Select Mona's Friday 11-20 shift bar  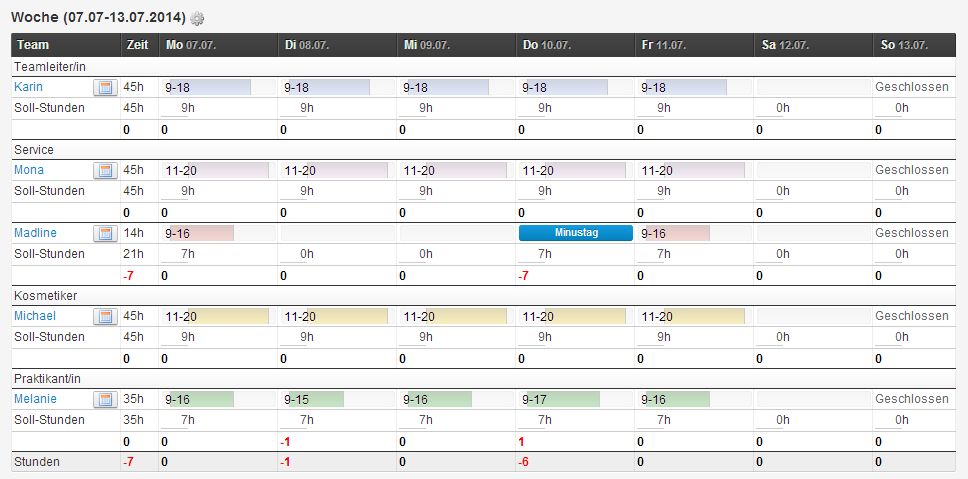tap(691, 170)
